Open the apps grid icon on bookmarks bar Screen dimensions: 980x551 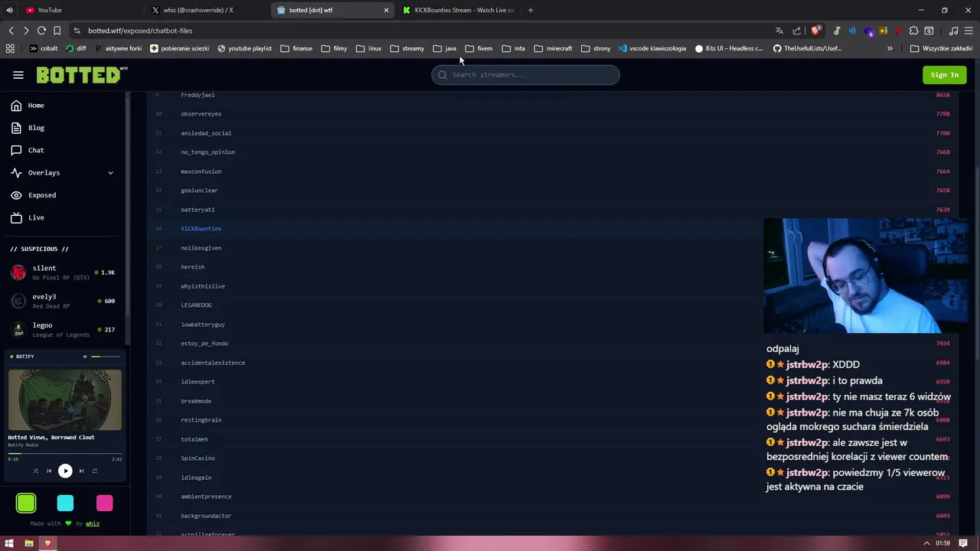(10, 48)
